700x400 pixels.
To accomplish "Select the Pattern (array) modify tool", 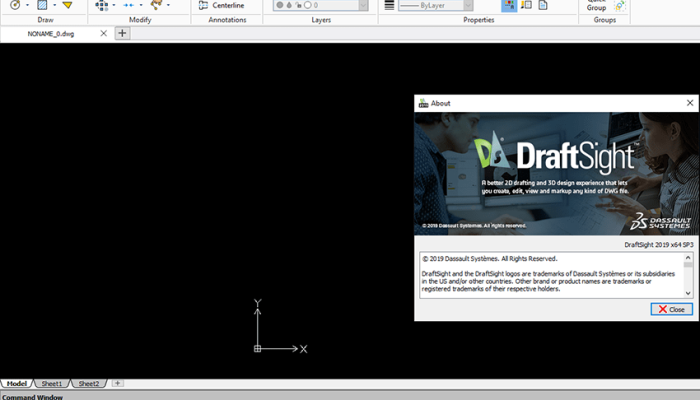I will [x=101, y=5].
